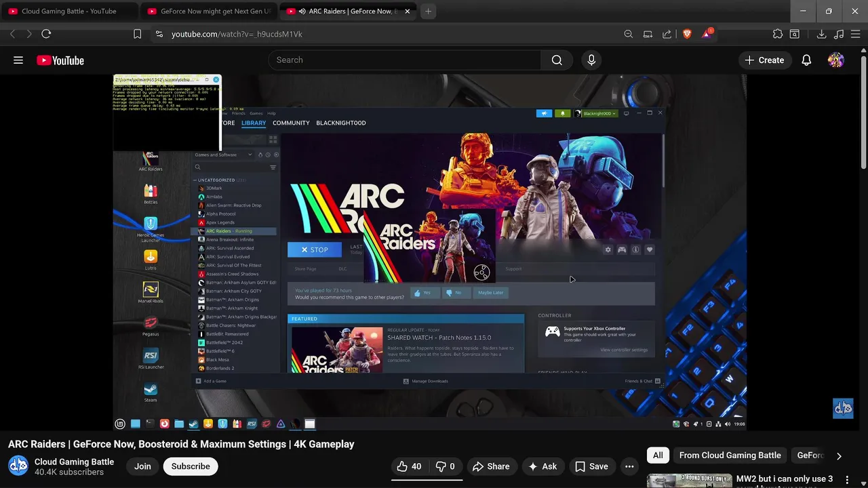Click the browser's share-this-page icon
868x488 pixels.
(x=667, y=34)
